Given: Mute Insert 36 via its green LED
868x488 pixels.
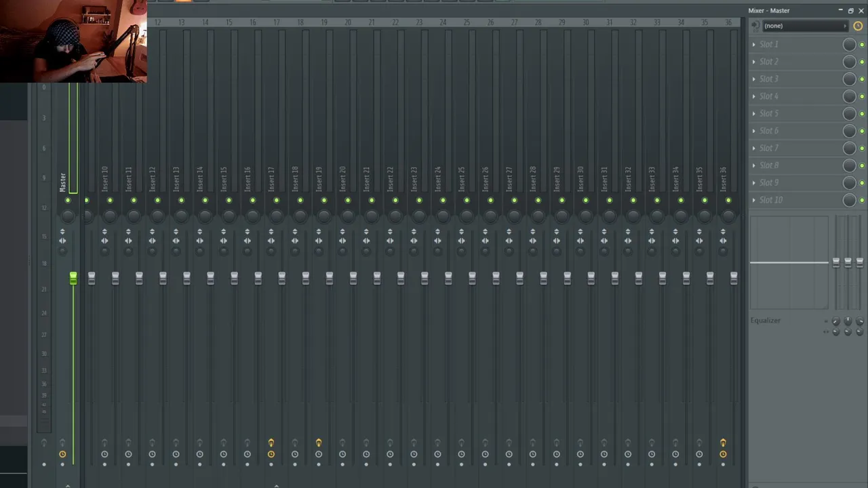Looking at the screenshot, I should [x=728, y=201].
